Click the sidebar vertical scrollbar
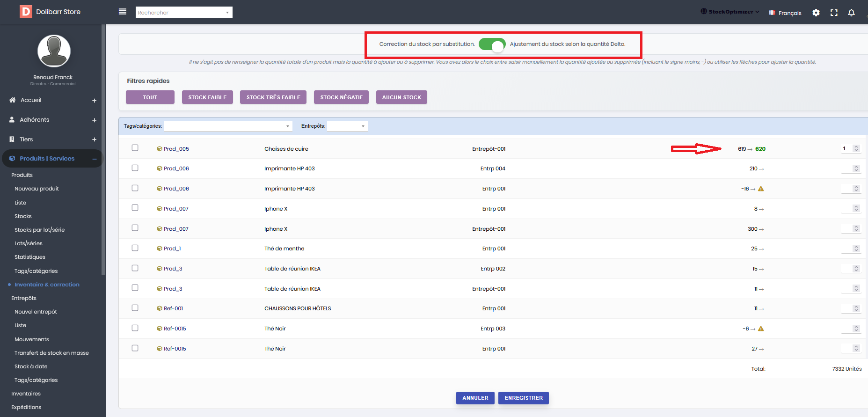 pos(103,150)
